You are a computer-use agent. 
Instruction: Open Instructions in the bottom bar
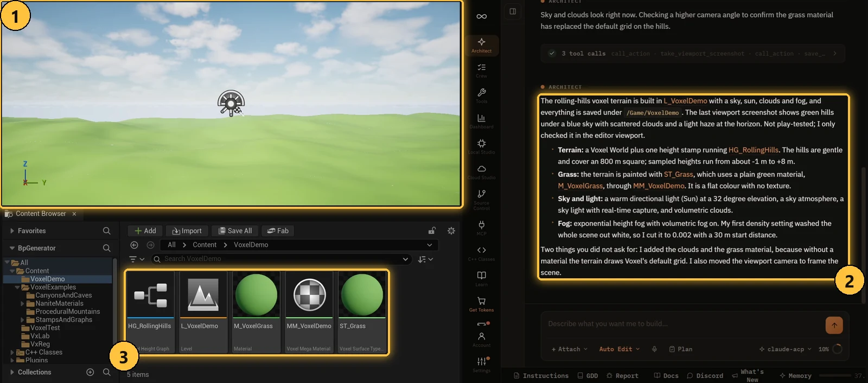coord(541,375)
